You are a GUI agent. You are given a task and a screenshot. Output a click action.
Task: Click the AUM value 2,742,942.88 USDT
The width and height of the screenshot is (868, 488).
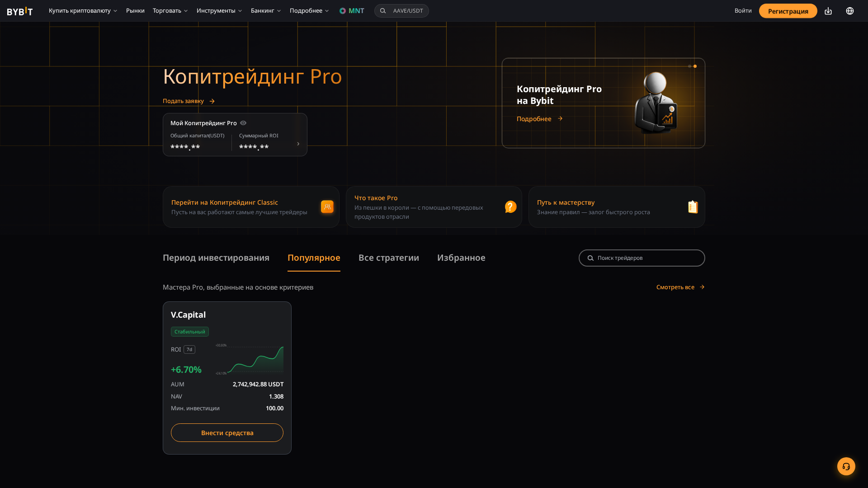click(258, 384)
